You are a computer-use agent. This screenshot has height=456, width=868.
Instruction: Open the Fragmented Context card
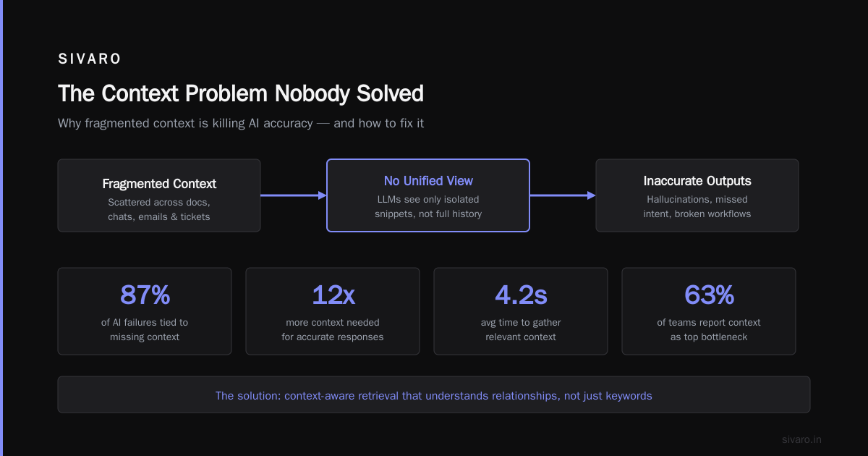pos(159,195)
